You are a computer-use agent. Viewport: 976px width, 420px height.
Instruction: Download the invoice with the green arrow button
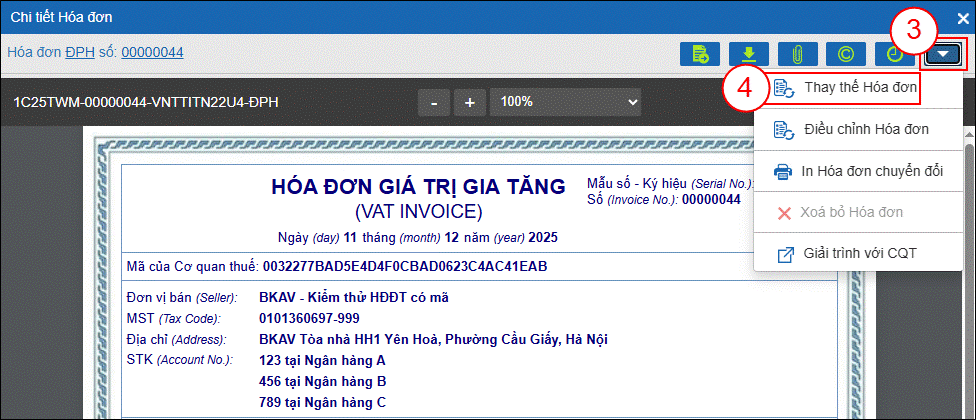click(x=749, y=54)
